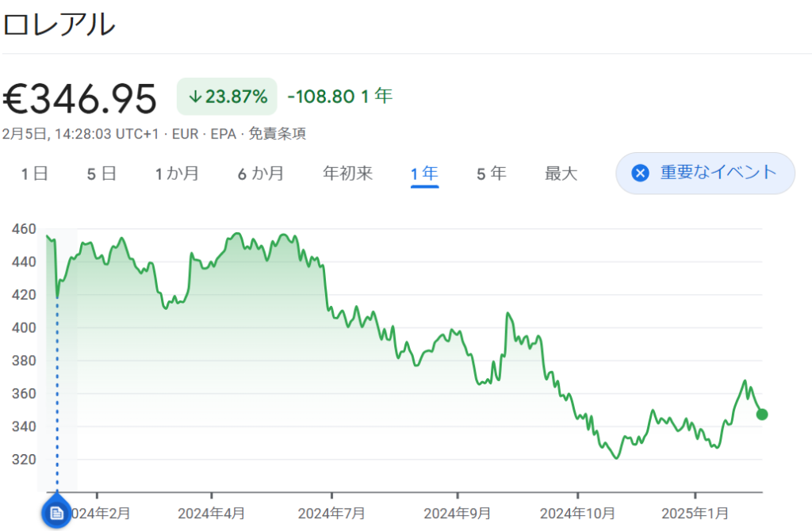
Task: Click the 23.87% change badge
Action: pyautogui.click(x=227, y=97)
